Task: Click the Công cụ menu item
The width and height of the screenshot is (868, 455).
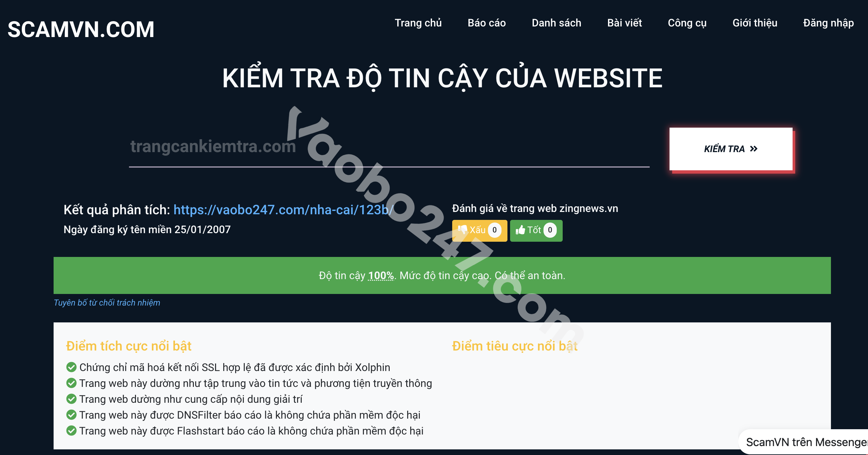Action: click(x=687, y=23)
